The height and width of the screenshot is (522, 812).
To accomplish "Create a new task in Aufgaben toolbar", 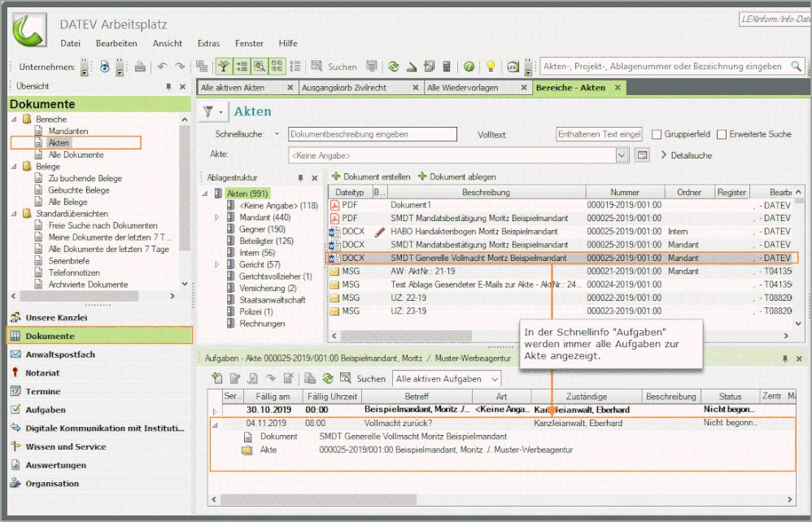I will [217, 379].
